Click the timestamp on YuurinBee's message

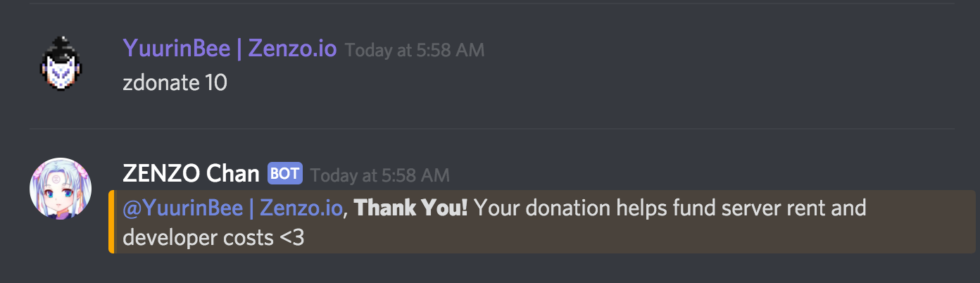coord(415,51)
